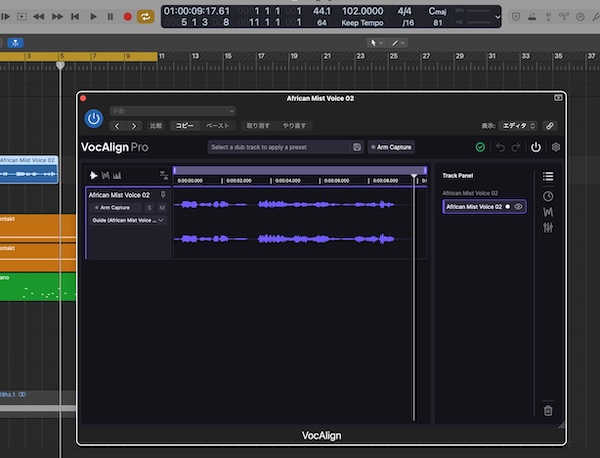600x458 pixels.
Task: Click the plugin link chain icon
Action: pos(549,126)
